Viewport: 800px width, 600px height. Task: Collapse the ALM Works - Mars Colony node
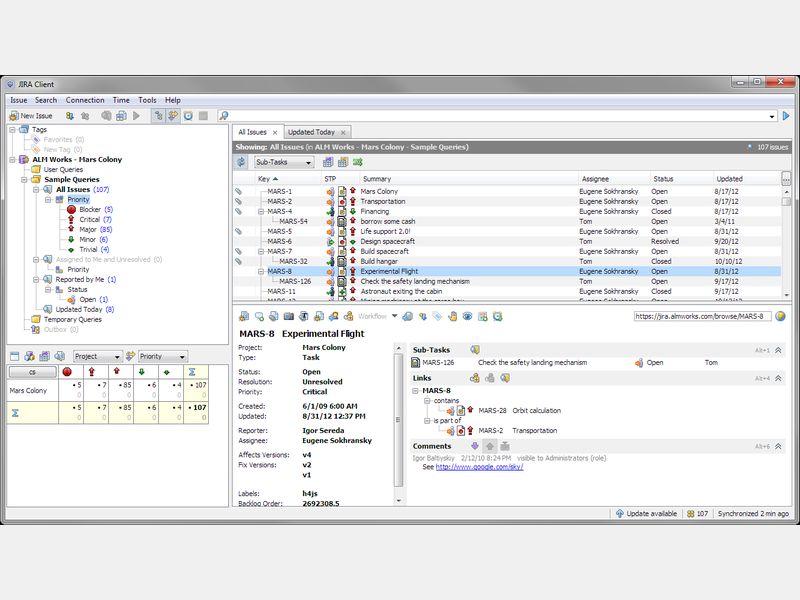[x=12, y=160]
